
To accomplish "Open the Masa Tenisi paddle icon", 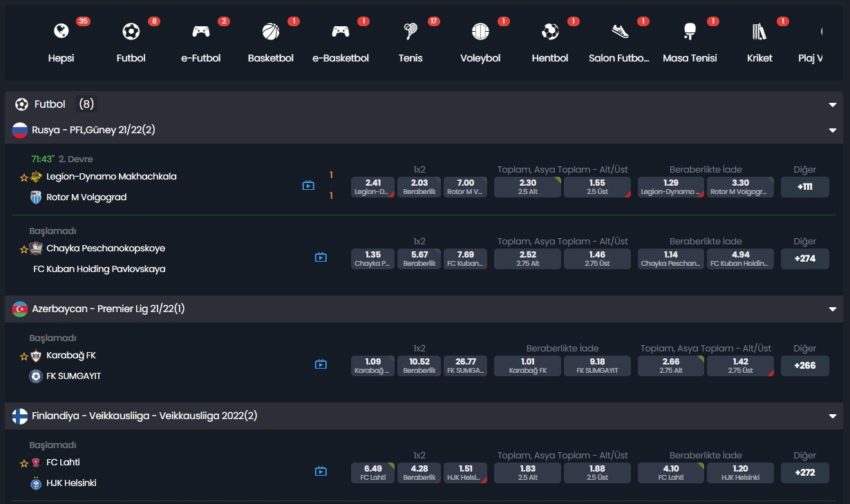I will point(689,32).
